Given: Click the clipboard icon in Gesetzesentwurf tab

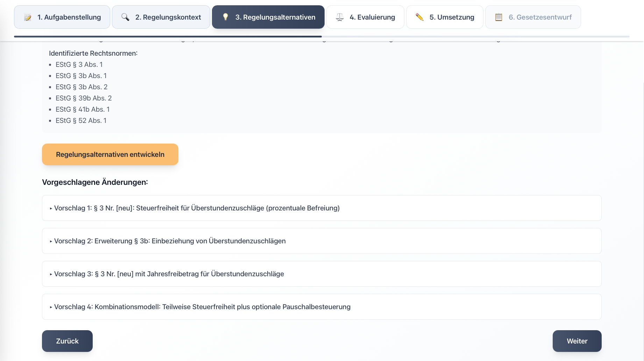Looking at the screenshot, I should 499,17.
